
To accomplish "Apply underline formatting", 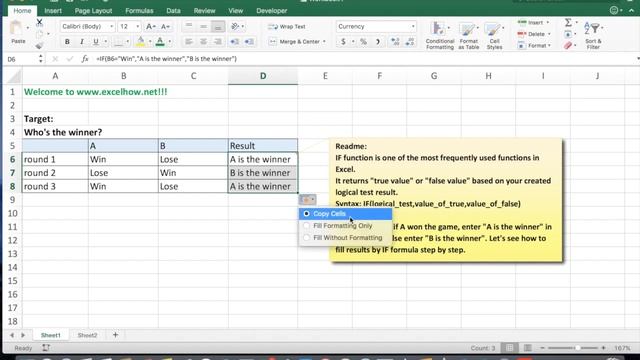I will pos(96,42).
